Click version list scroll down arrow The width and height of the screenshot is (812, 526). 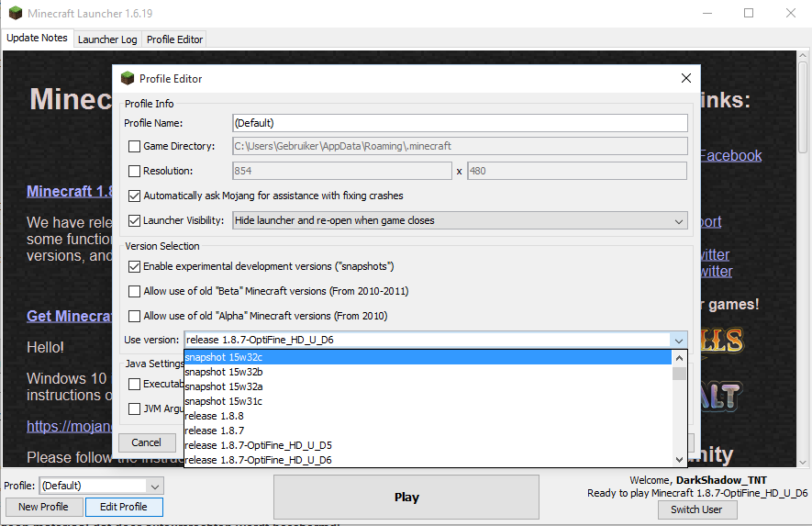pyautogui.click(x=679, y=460)
